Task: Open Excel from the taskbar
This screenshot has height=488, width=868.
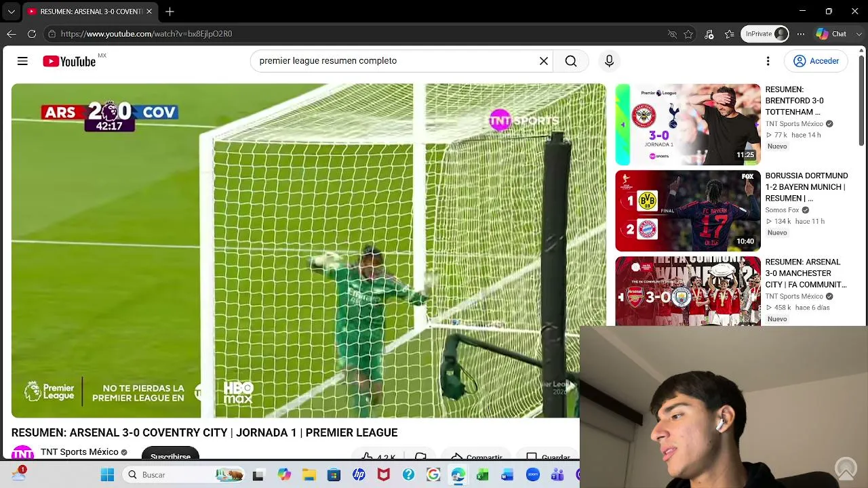Action: [x=483, y=475]
